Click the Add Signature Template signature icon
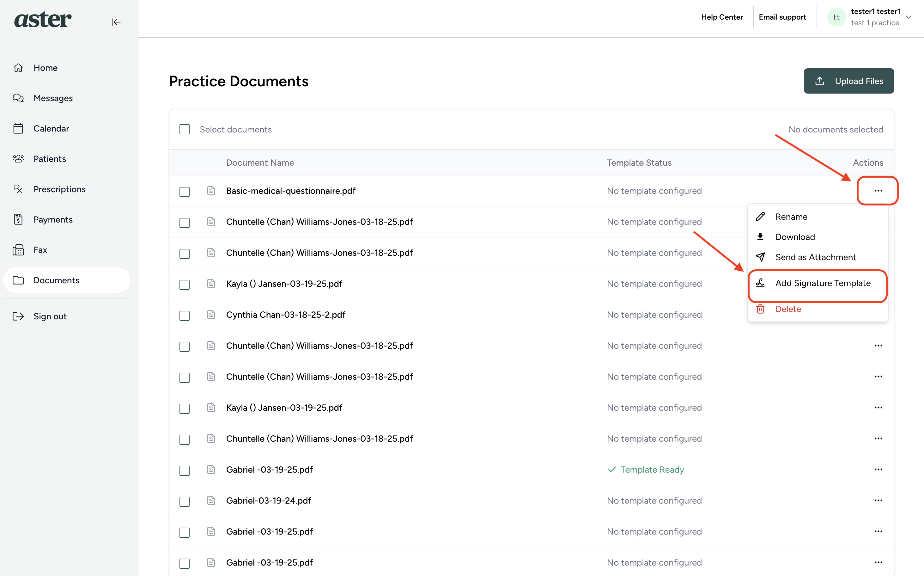This screenshot has width=924, height=576. (760, 283)
